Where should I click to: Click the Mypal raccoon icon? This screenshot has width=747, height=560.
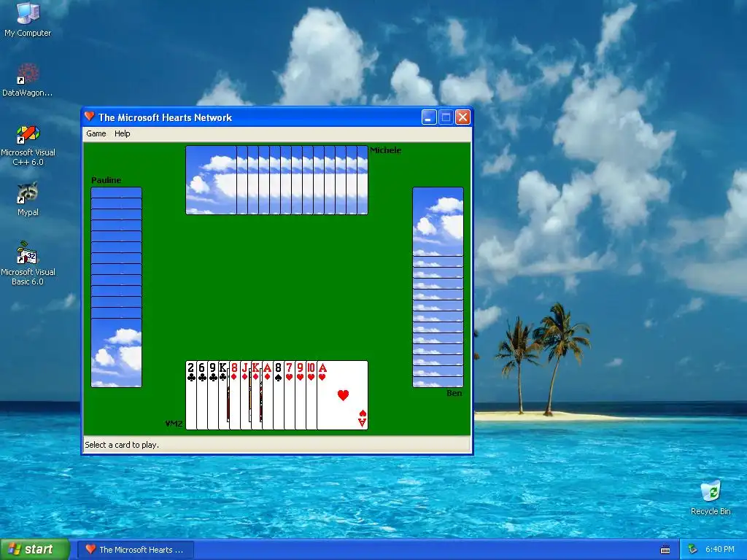[x=28, y=199]
